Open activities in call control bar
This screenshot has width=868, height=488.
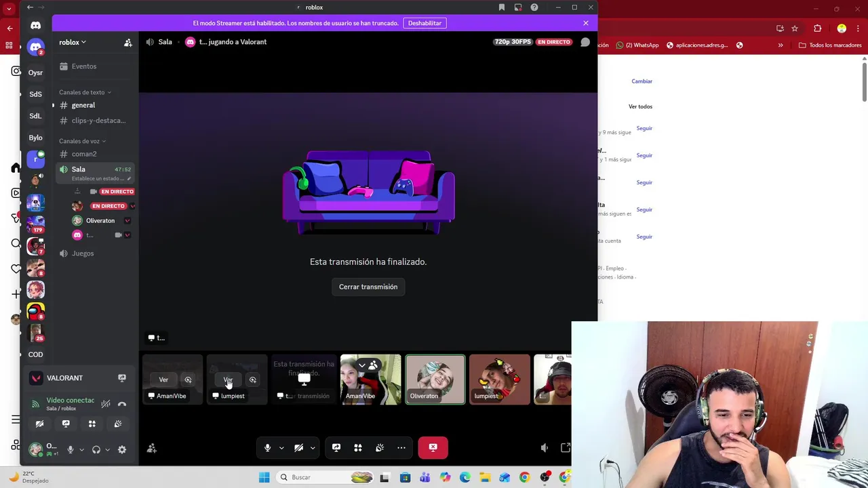click(x=358, y=447)
